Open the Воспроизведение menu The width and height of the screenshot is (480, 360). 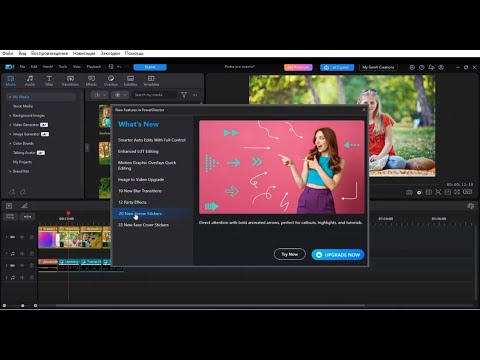click(49, 53)
